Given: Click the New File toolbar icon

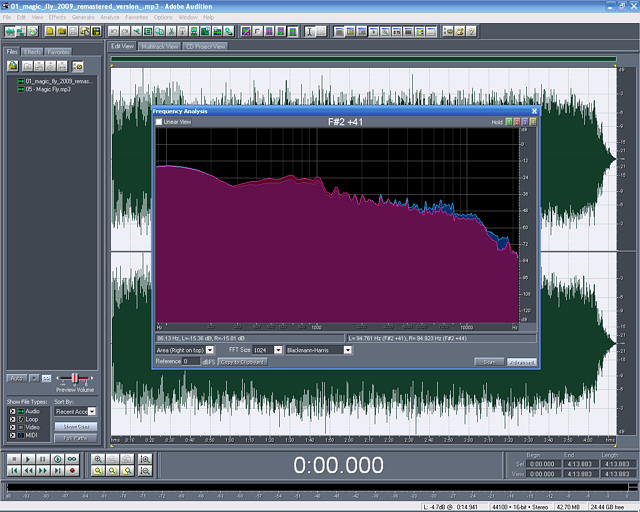Looking at the screenshot, I should click(50, 31).
